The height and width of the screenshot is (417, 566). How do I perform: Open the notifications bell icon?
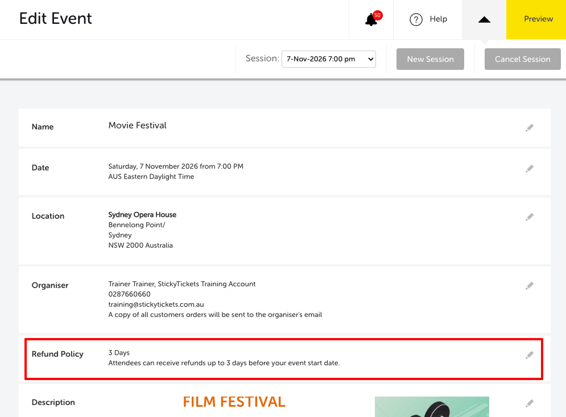click(x=371, y=19)
